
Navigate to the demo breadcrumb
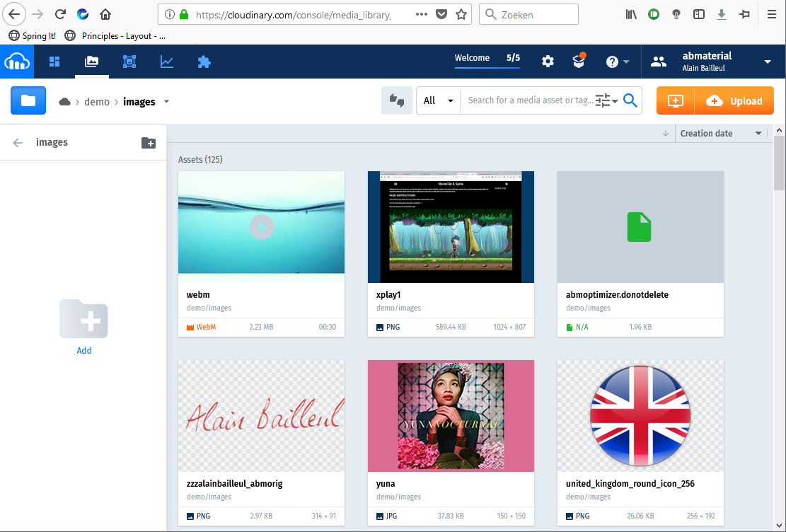97,102
